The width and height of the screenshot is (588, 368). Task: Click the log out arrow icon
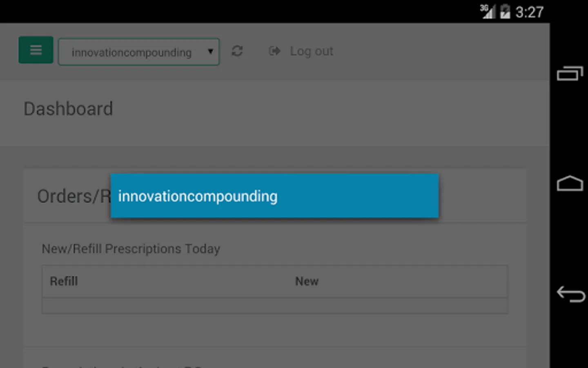tap(274, 51)
